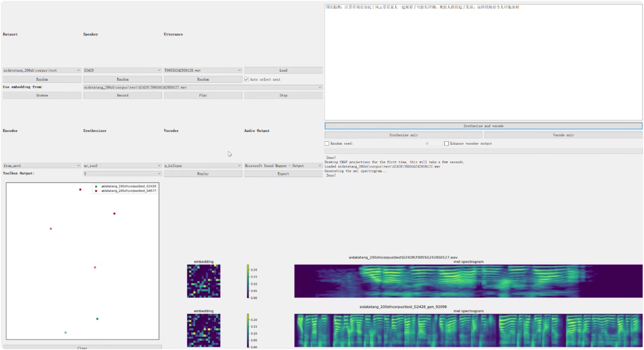Click the Vocode only button
The height and width of the screenshot is (350, 644).
tap(563, 135)
